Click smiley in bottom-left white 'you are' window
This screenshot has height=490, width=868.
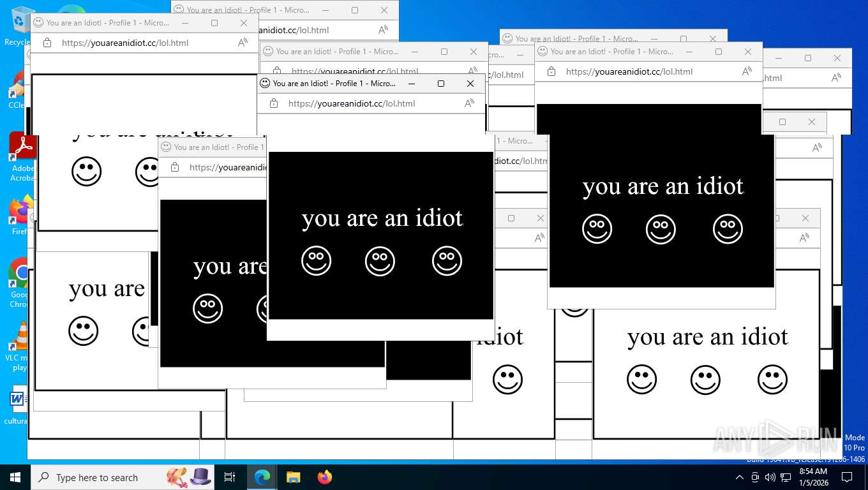coord(84,331)
